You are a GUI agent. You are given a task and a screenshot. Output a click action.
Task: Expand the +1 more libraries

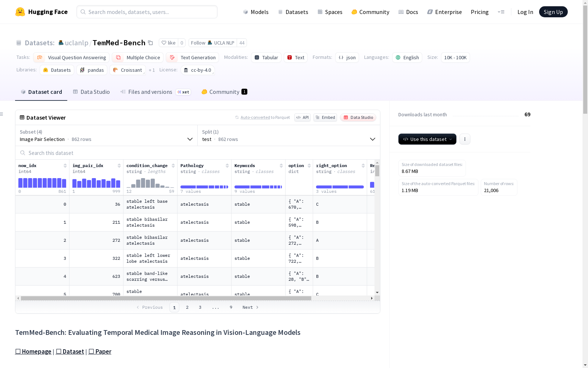click(x=152, y=70)
